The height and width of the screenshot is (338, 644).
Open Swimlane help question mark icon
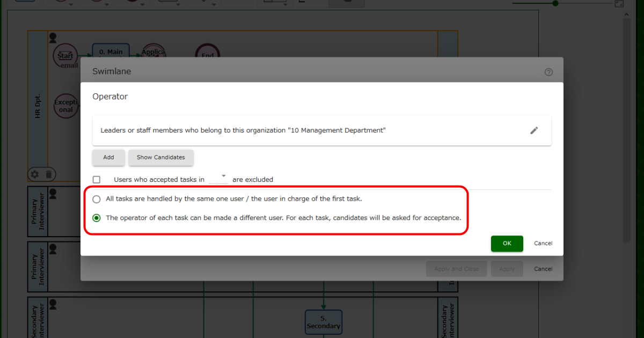[548, 72]
